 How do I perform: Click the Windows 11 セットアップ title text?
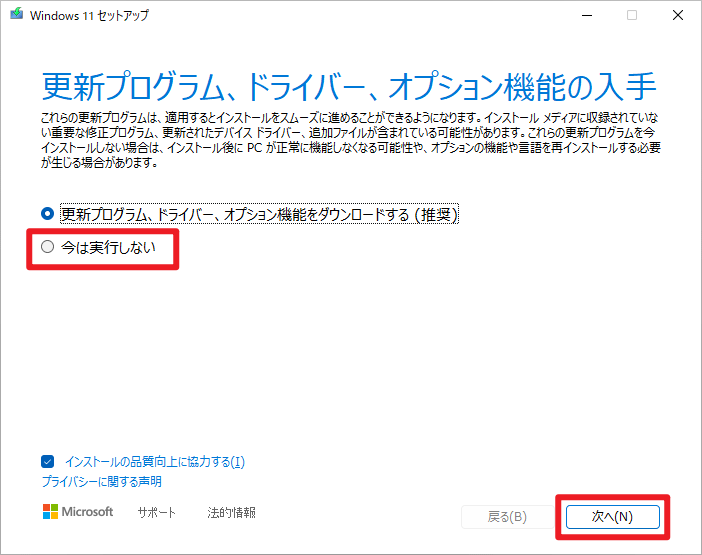pyautogui.click(x=89, y=16)
